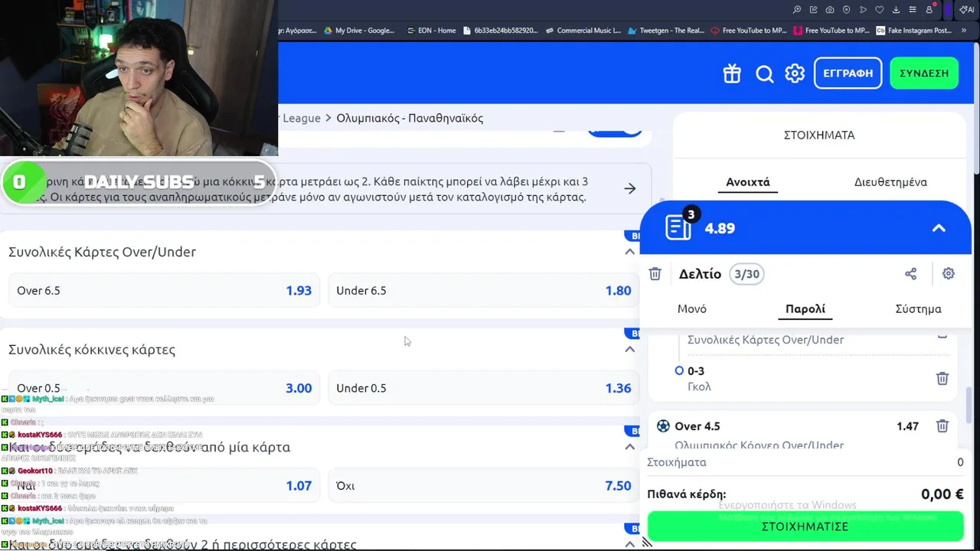The width and height of the screenshot is (980, 551).
Task: Delete the Over 4.5 corner bet with its trash icon
Action: tap(942, 426)
